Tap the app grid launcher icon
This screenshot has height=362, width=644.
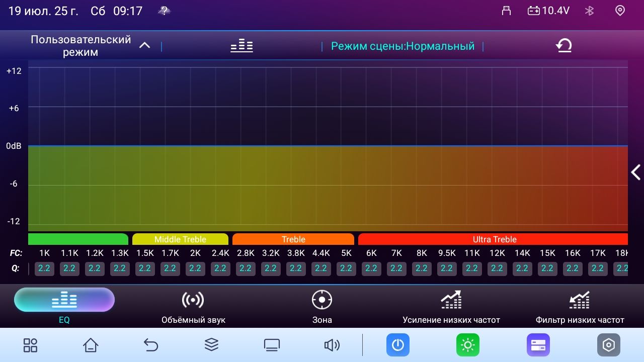30,345
